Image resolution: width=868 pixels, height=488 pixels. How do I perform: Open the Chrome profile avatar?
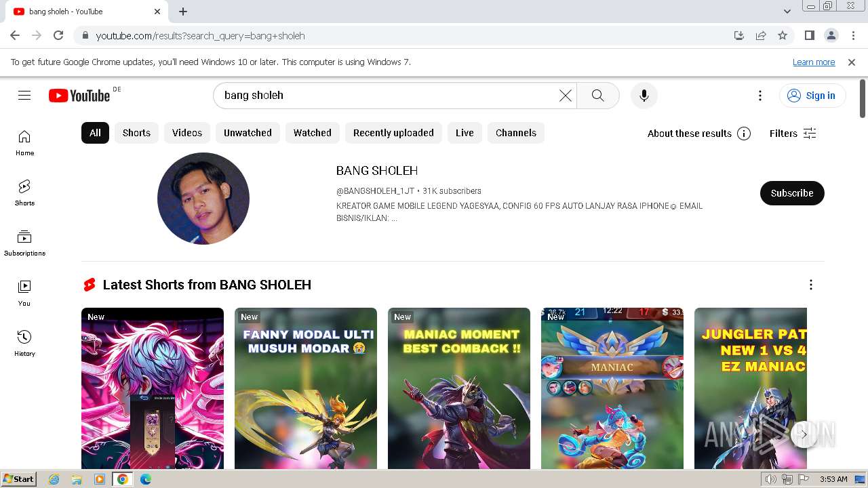(x=831, y=35)
